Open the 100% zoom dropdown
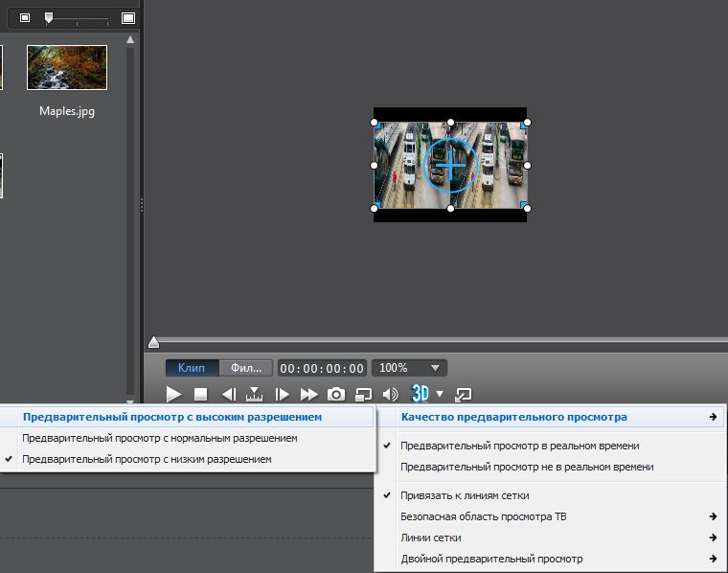Image resolution: width=728 pixels, height=573 pixels. tap(409, 368)
